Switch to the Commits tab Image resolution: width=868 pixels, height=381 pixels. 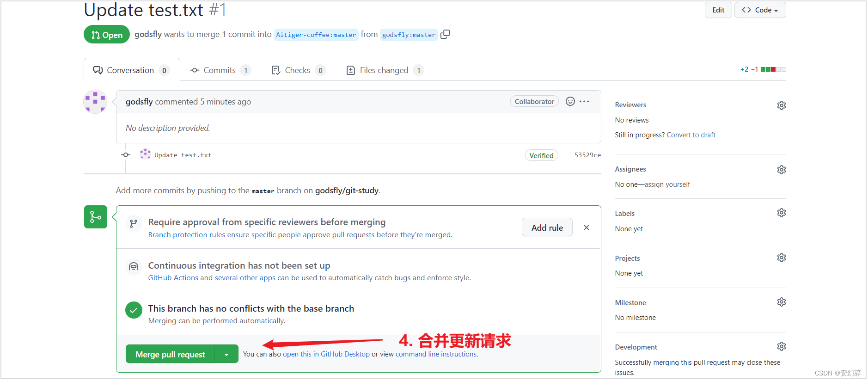click(220, 70)
